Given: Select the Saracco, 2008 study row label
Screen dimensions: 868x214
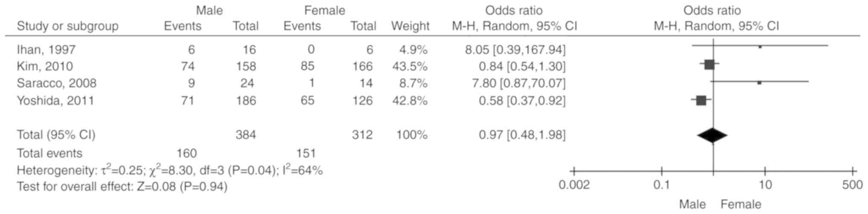Looking at the screenshot, I should coord(56,83).
